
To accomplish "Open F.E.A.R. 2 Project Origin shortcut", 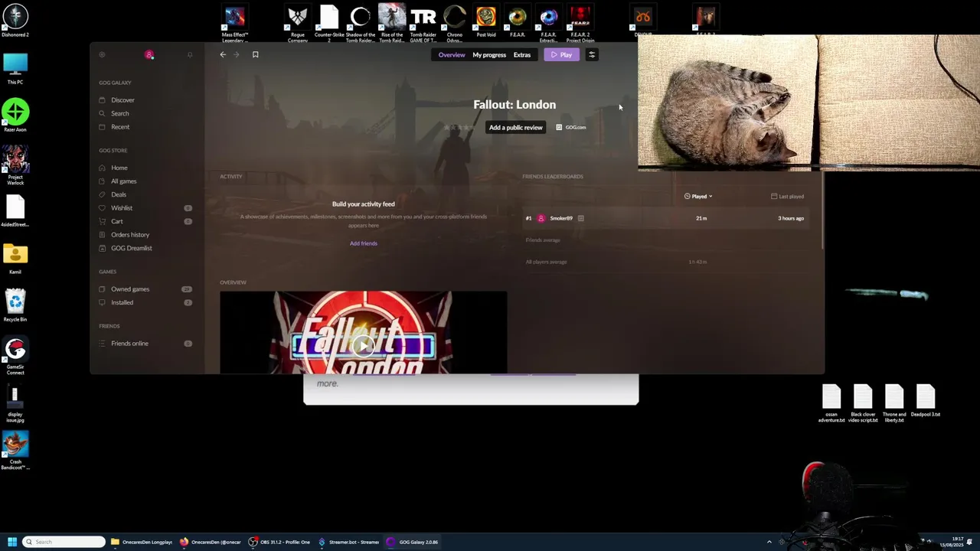I will [580, 23].
